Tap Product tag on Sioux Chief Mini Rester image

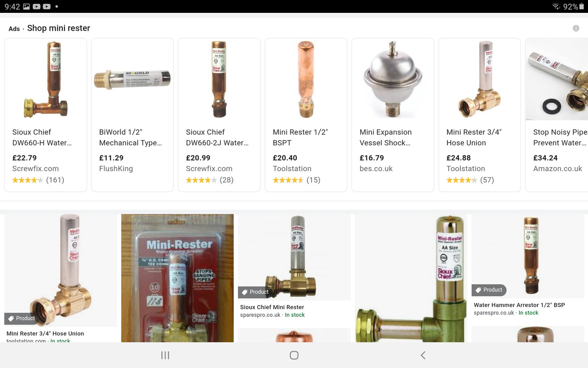coord(254,292)
